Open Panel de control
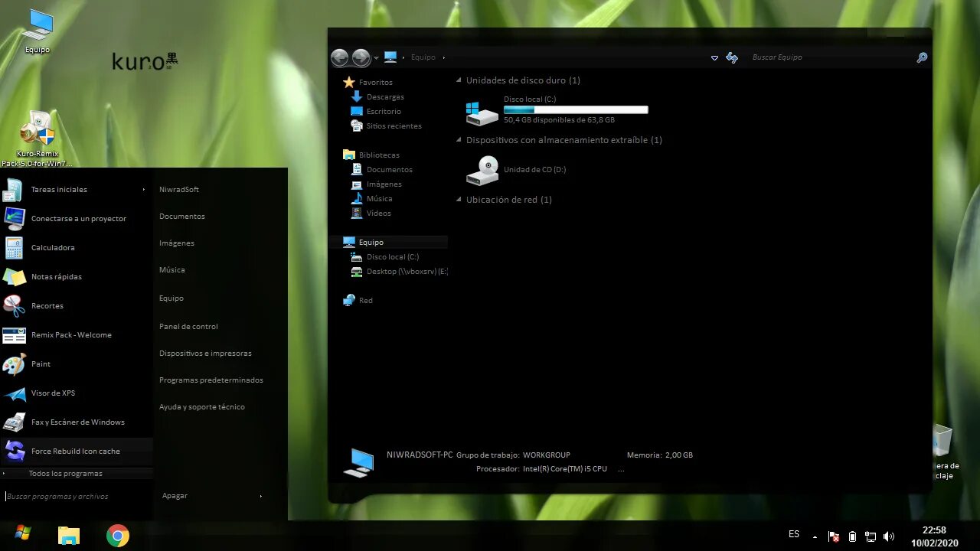The width and height of the screenshot is (980, 551). 188,326
